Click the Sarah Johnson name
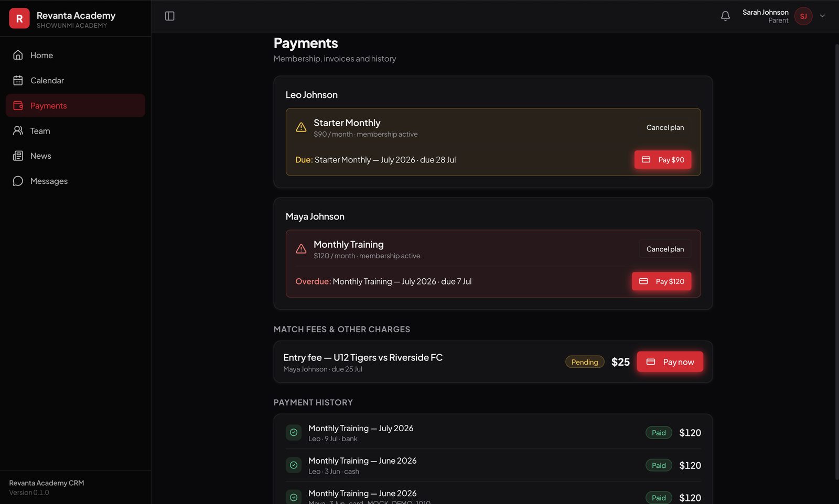Image resolution: width=839 pixels, height=504 pixels. tap(765, 12)
